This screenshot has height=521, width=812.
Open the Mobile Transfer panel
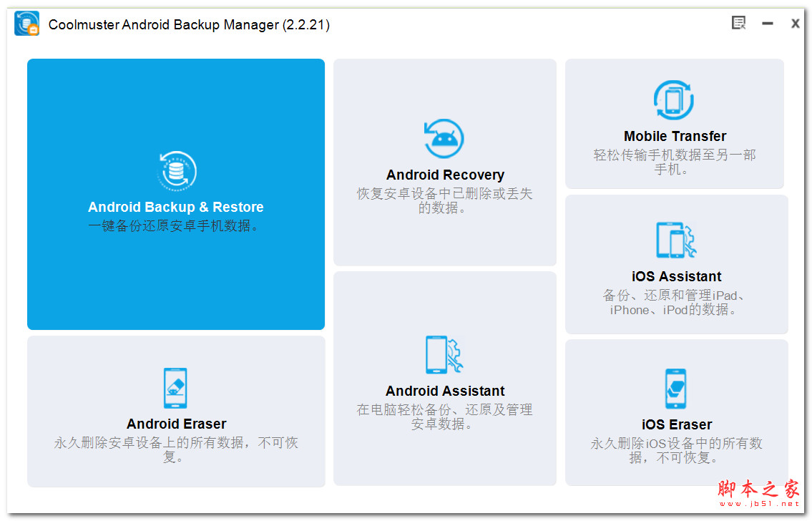673,123
